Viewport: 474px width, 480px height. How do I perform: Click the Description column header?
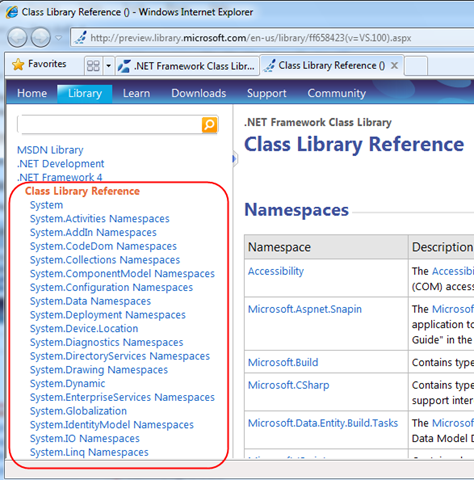click(442, 247)
